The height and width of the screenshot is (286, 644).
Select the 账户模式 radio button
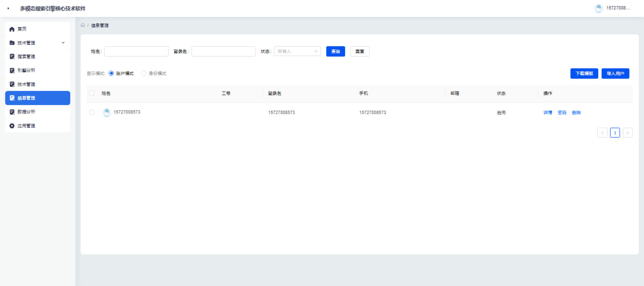(x=111, y=73)
